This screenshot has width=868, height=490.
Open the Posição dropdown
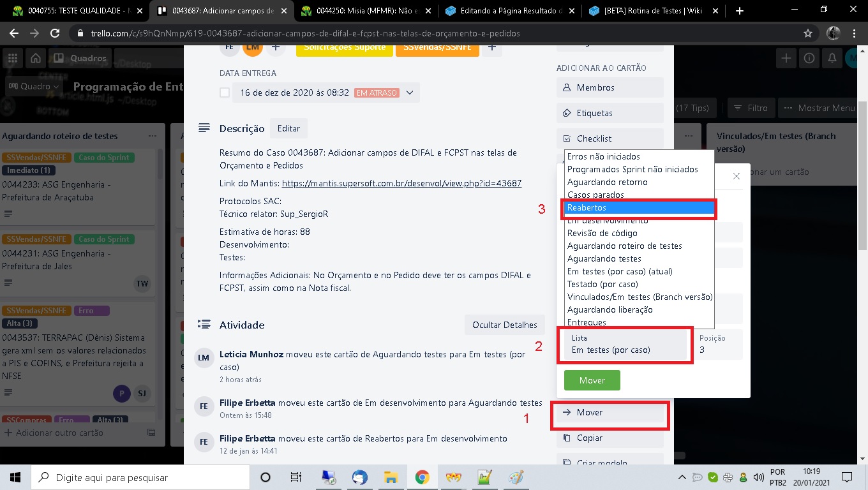(719, 344)
